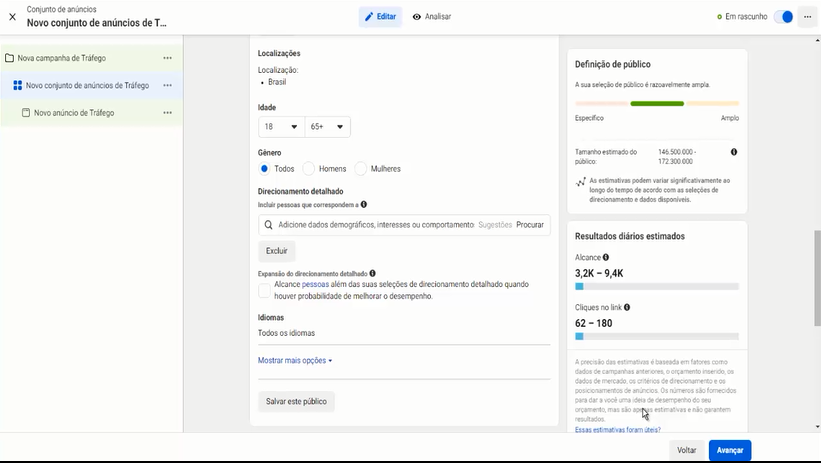821x463 pixels.
Task: Click the ad set title in header
Action: tap(97, 23)
